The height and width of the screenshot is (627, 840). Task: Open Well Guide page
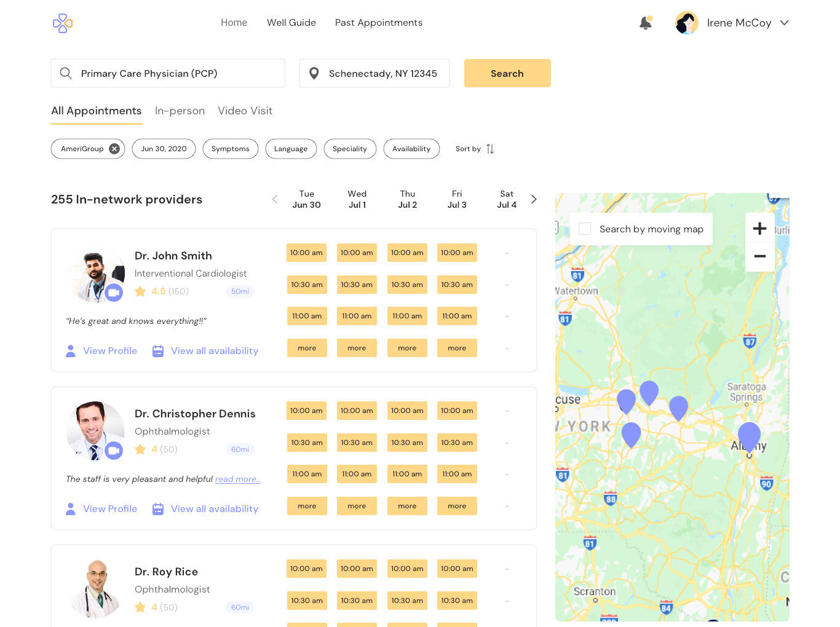(x=291, y=23)
